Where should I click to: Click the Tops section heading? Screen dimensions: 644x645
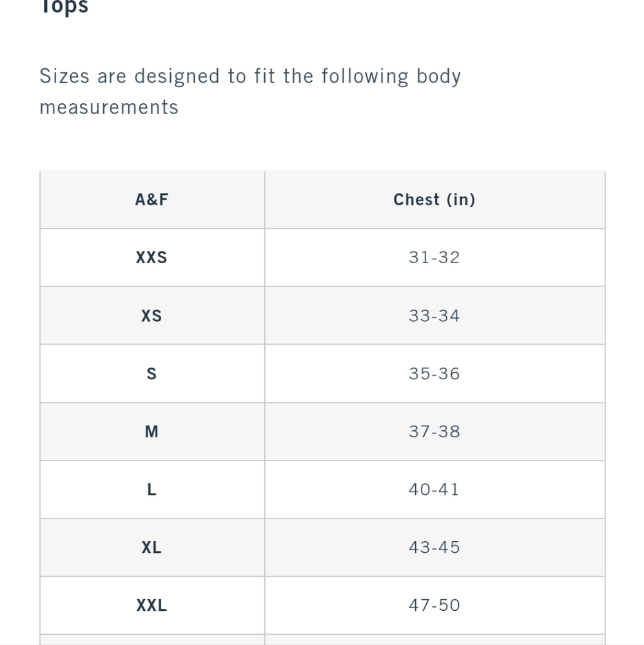(64, 7)
